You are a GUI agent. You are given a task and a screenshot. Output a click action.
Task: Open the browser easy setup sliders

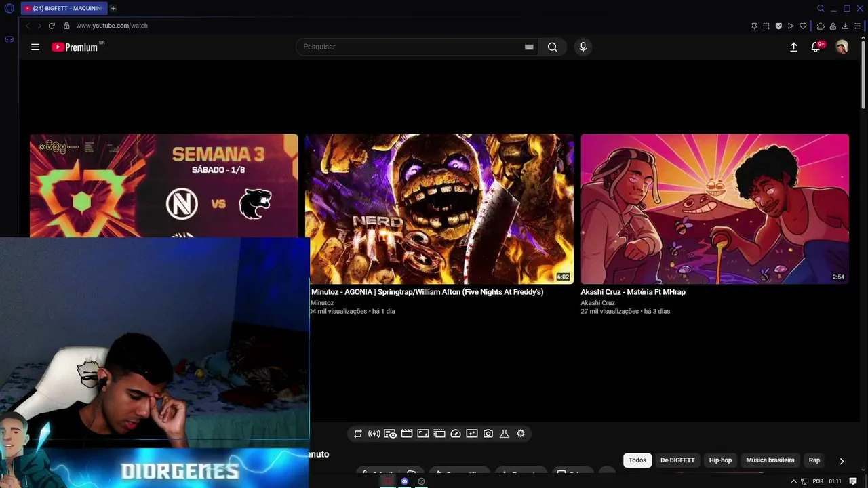pyautogui.click(x=857, y=26)
